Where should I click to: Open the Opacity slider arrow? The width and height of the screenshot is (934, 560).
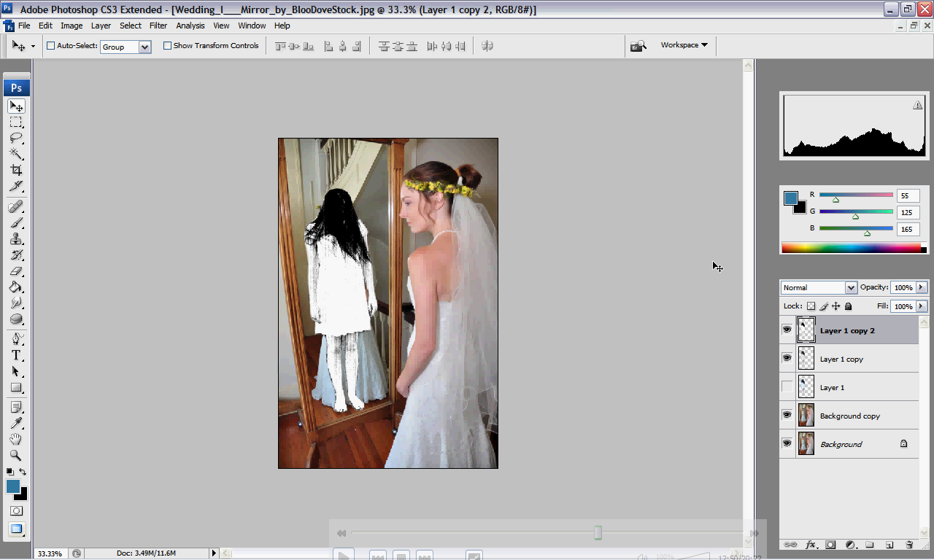pyautogui.click(x=922, y=288)
